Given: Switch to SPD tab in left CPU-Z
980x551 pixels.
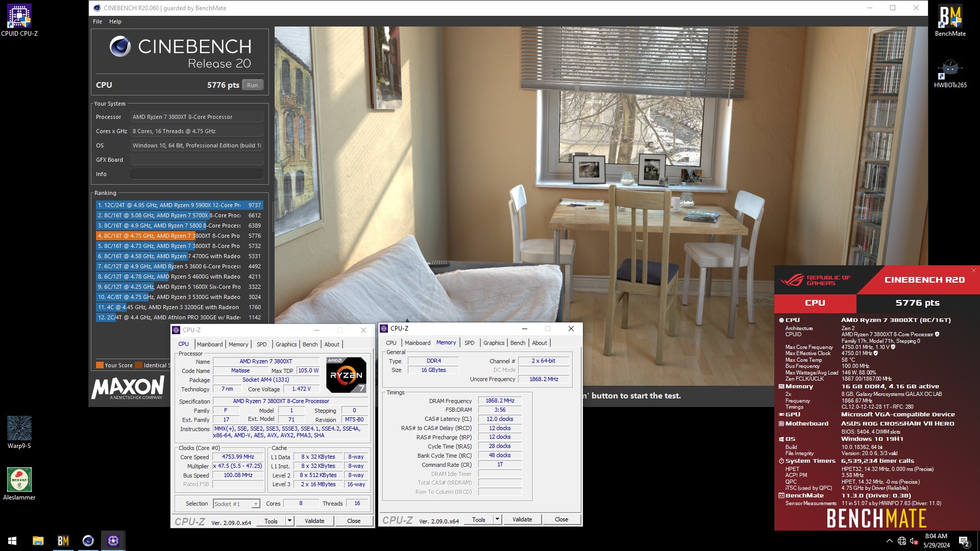Looking at the screenshot, I should pyautogui.click(x=262, y=344).
